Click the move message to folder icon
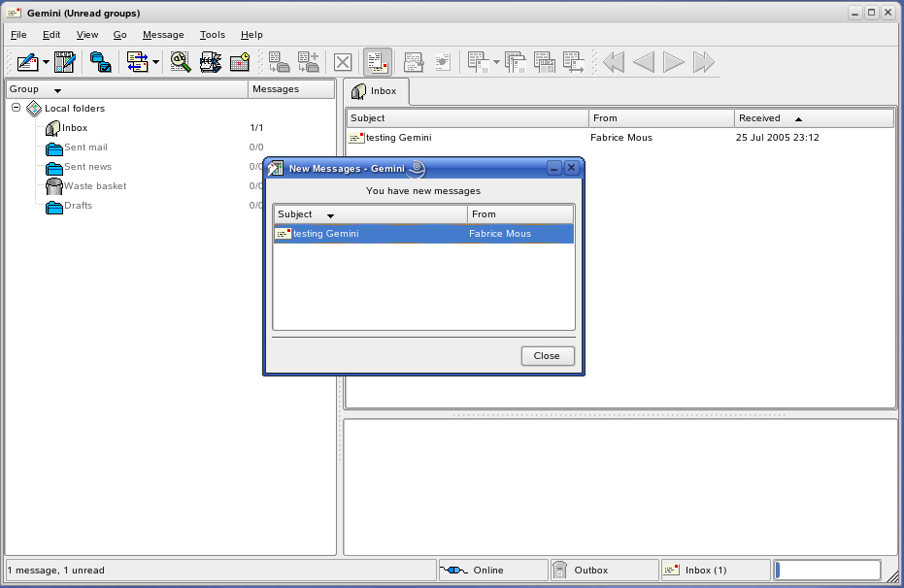The width and height of the screenshot is (904, 588). tap(279, 62)
